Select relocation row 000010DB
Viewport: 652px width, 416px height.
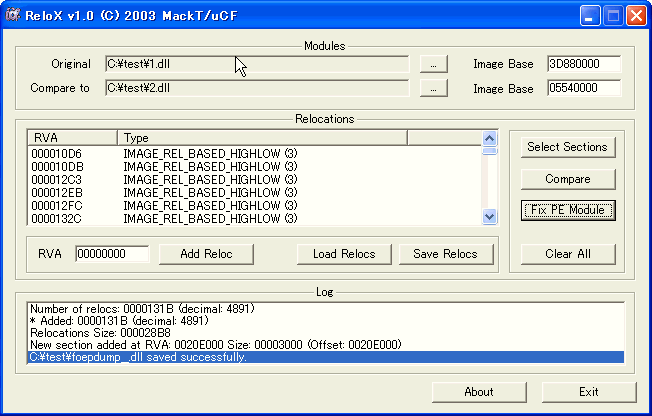254,167
